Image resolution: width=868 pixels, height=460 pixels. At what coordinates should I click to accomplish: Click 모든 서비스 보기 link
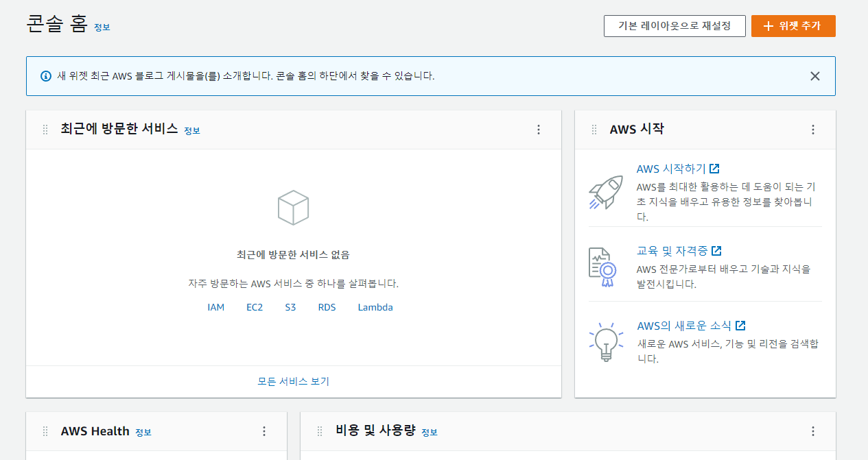[294, 381]
